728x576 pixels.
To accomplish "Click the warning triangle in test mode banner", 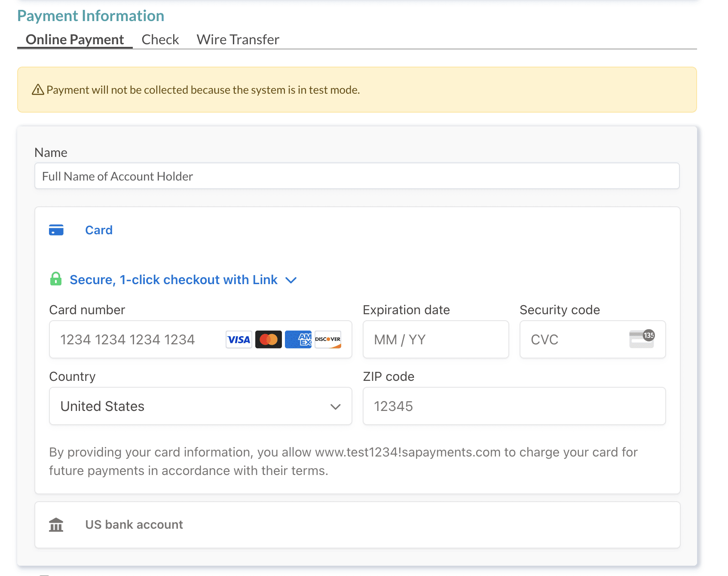I will click(x=38, y=90).
